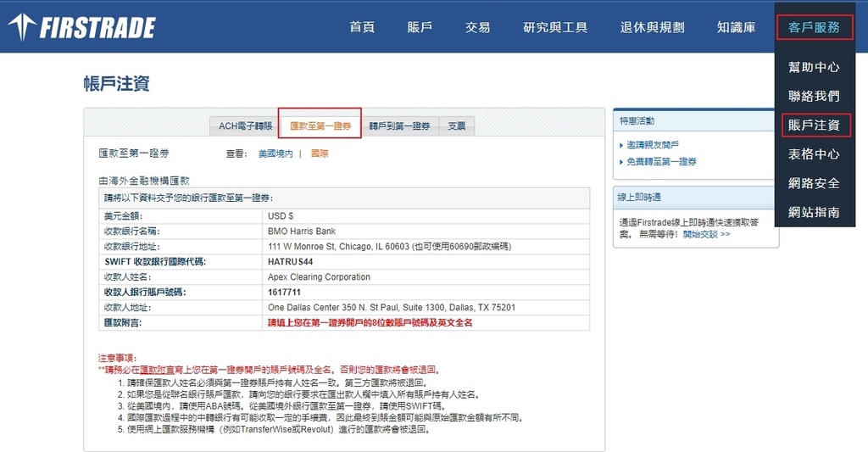Screen dimensions: 868x452
Task: Open the 賬戶 menu
Action: coord(420,27)
